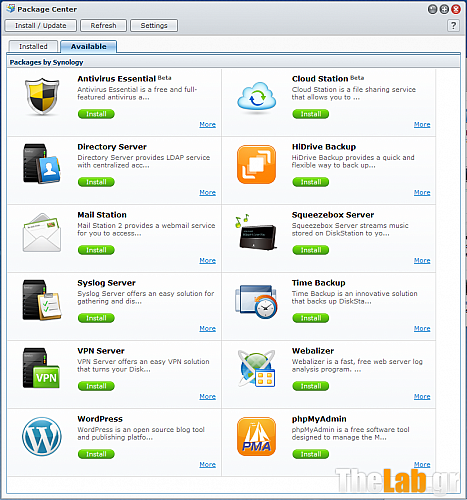The image size is (467, 500).
Task: Open the Settings toolbar button
Action: pyautogui.click(x=154, y=26)
